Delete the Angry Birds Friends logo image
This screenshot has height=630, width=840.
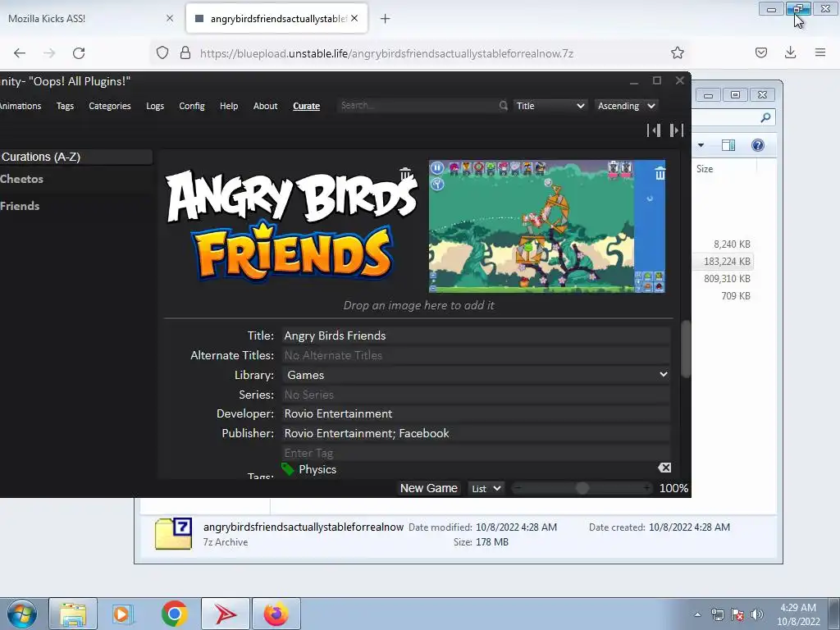[x=405, y=173]
